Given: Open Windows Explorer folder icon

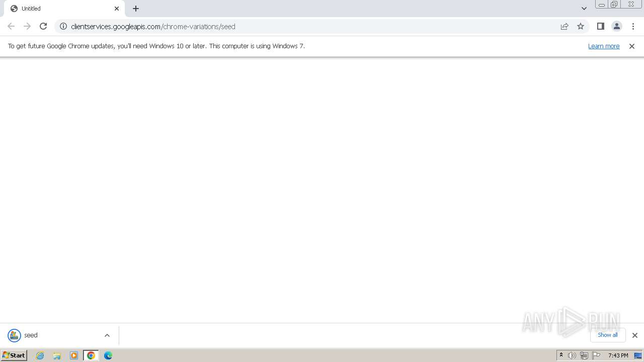Looking at the screenshot, I should point(57,355).
